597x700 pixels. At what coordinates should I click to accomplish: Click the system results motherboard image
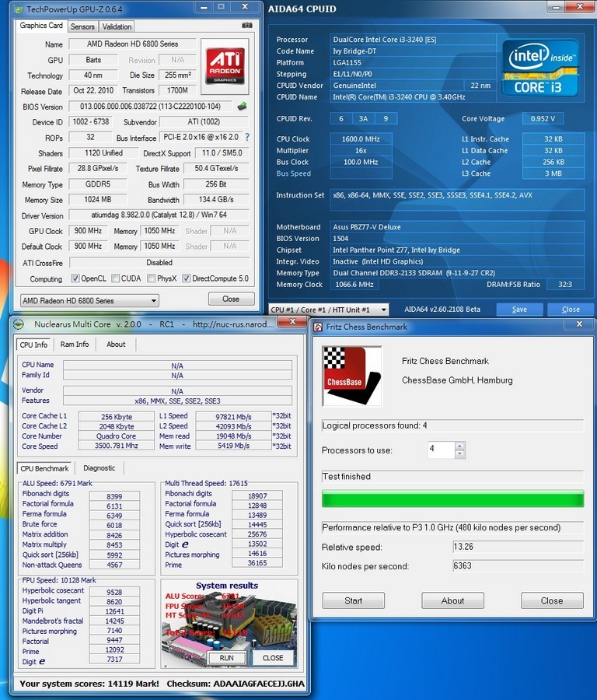coord(229,624)
